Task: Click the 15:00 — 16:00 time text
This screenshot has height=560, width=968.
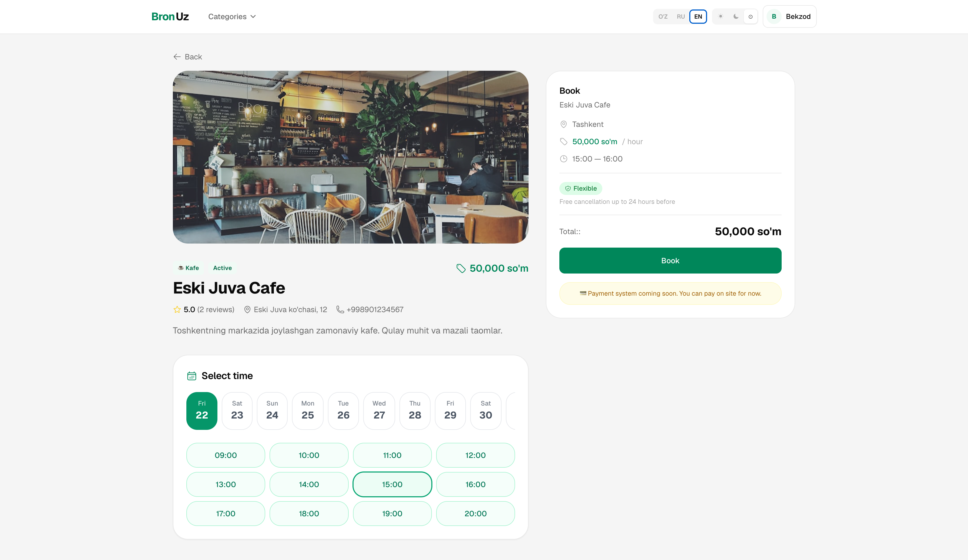Action: click(597, 159)
